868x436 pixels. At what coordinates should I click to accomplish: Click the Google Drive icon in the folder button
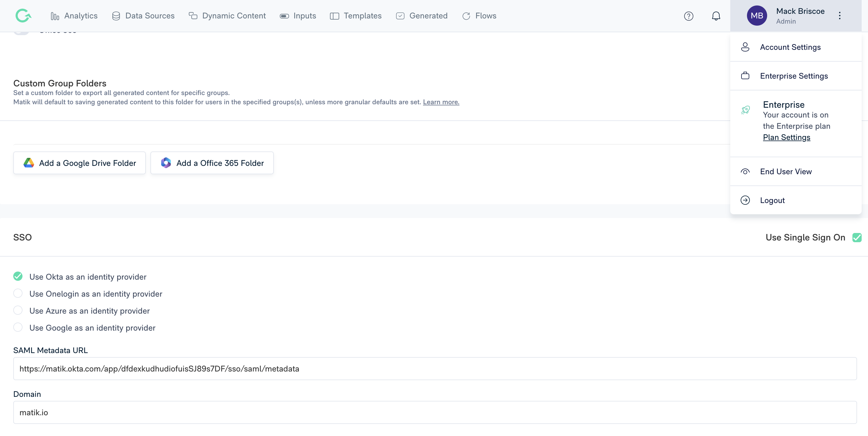coord(29,163)
